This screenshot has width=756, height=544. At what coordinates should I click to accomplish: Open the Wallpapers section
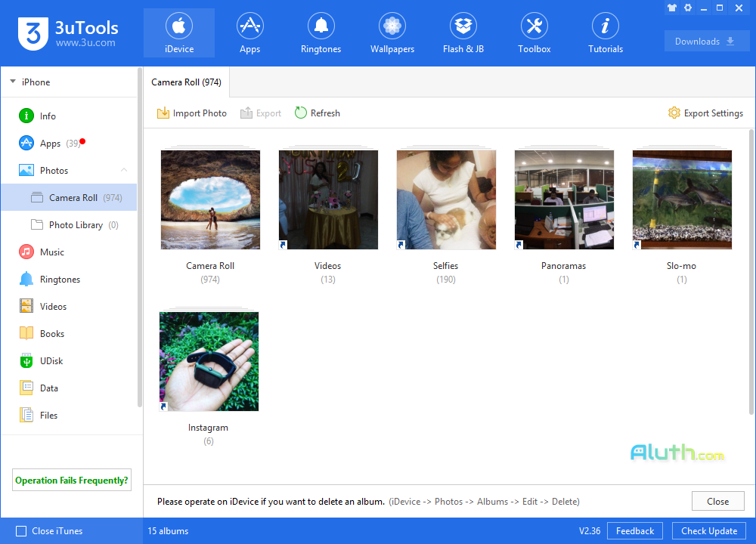(x=392, y=32)
